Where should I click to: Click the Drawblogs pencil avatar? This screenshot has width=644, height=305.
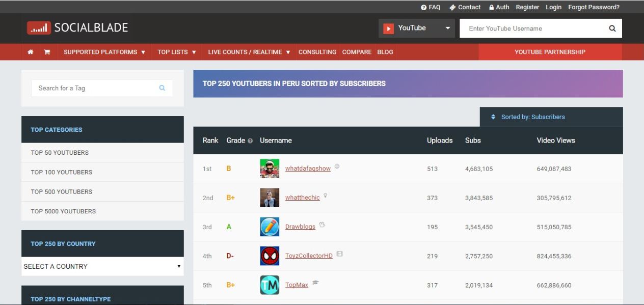coord(270,227)
